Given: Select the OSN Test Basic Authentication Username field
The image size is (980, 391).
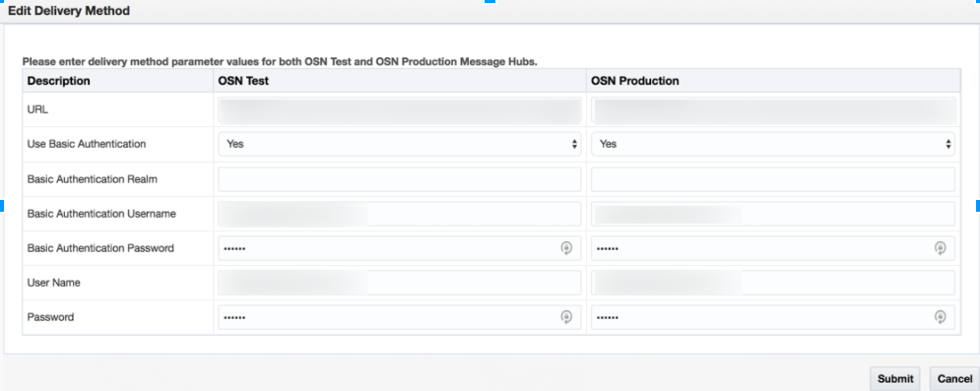Looking at the screenshot, I should (x=399, y=214).
